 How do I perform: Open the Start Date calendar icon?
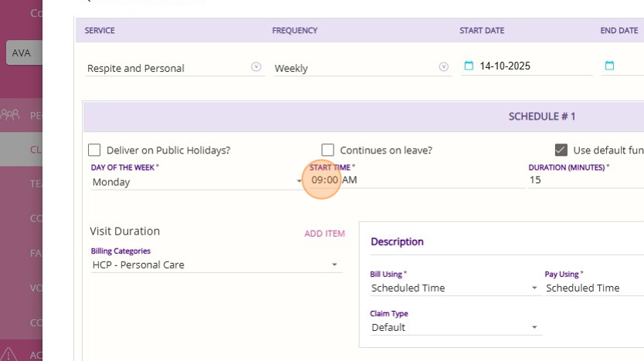[x=468, y=66]
